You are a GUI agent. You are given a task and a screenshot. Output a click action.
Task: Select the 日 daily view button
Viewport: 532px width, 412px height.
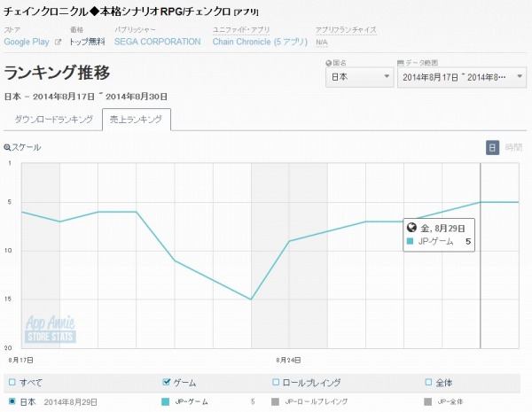click(x=492, y=147)
